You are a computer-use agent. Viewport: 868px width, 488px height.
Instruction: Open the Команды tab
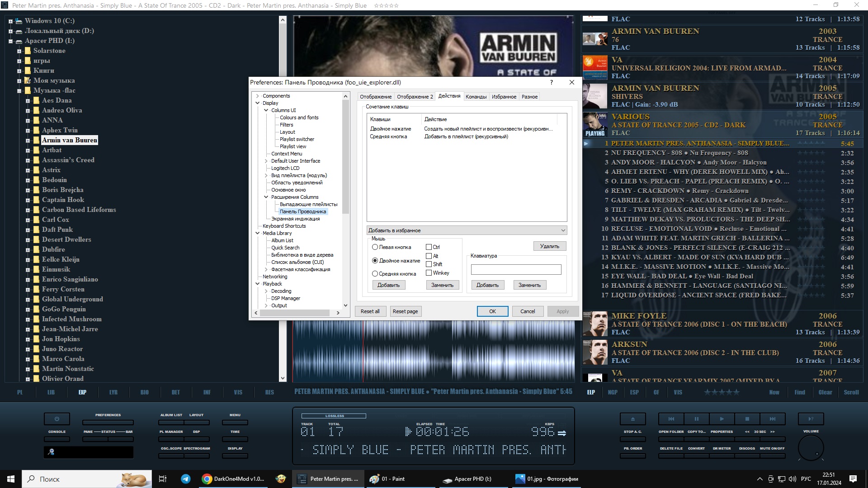point(476,97)
